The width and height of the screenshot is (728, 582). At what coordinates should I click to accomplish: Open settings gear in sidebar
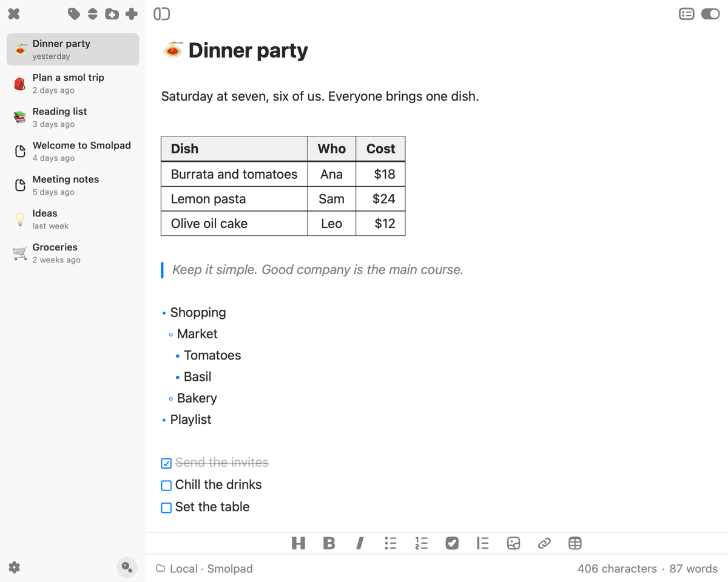pos(15,567)
